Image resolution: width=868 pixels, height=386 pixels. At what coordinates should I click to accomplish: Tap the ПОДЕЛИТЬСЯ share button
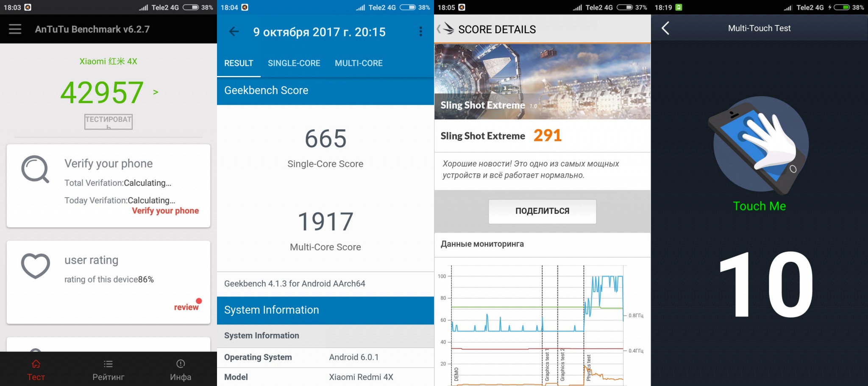(x=542, y=211)
